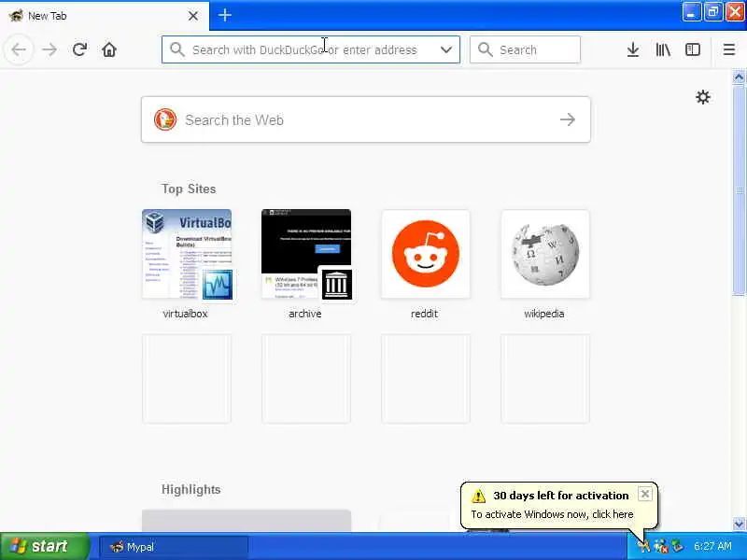
Task: Open the wikipedia top site tile
Action: pos(545,254)
